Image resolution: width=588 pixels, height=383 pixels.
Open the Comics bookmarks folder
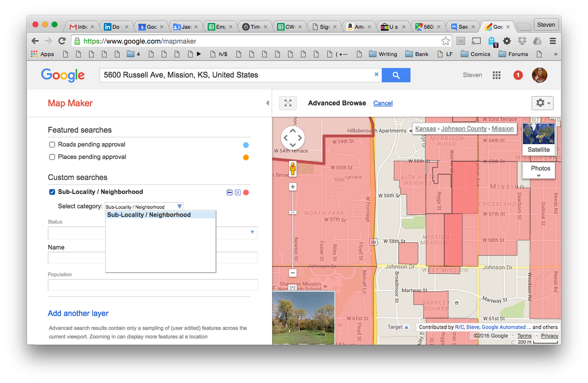click(x=475, y=54)
